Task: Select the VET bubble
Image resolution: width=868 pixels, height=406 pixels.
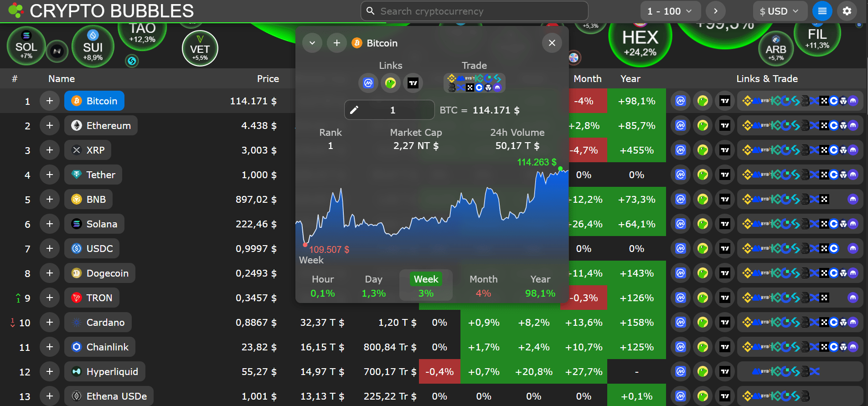Action: [x=200, y=48]
